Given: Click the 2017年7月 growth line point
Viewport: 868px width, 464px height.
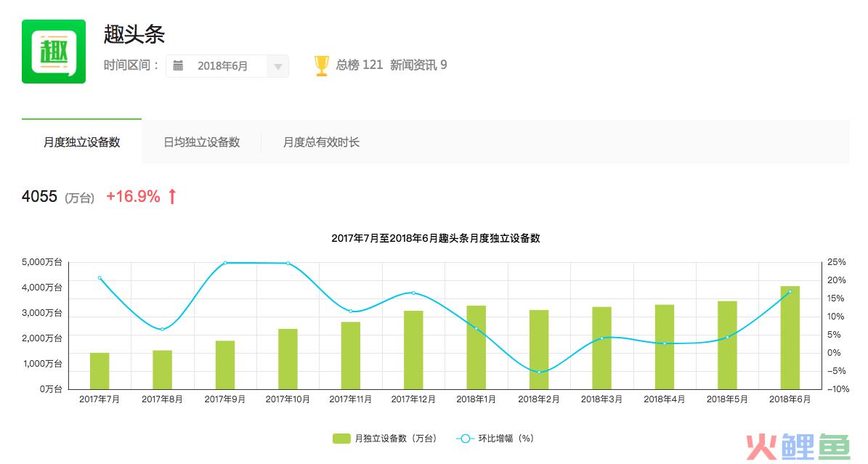Looking at the screenshot, I should coord(100,278).
